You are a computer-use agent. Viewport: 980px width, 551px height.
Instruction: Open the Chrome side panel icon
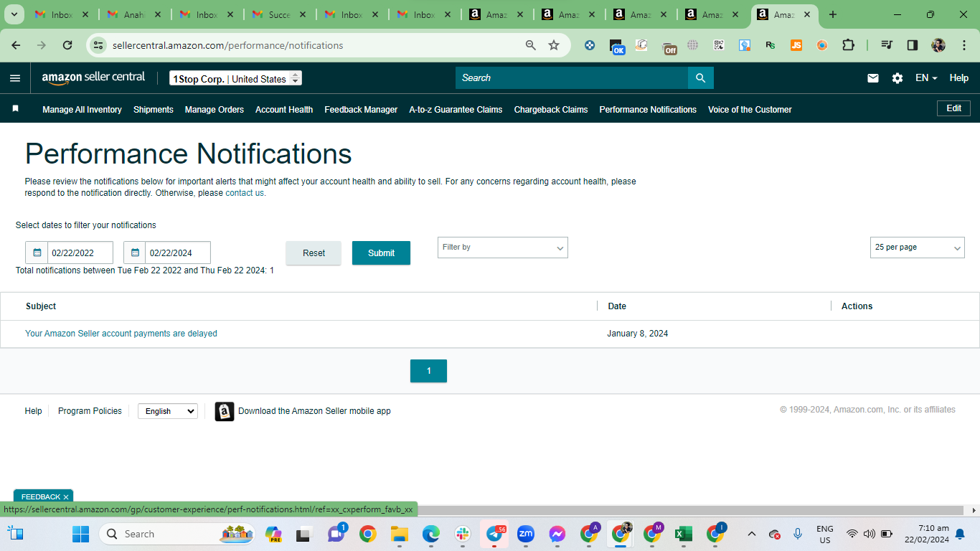pos(913,45)
